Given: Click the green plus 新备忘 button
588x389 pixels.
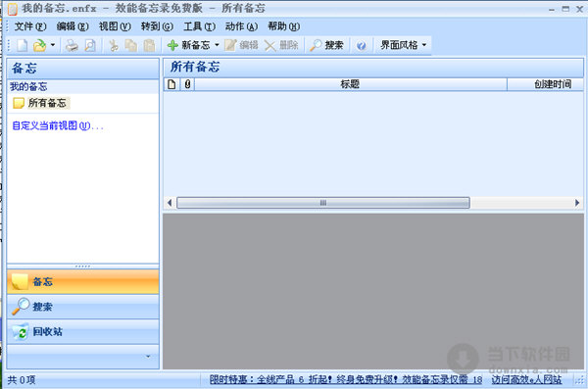Looking at the screenshot, I should [188, 45].
